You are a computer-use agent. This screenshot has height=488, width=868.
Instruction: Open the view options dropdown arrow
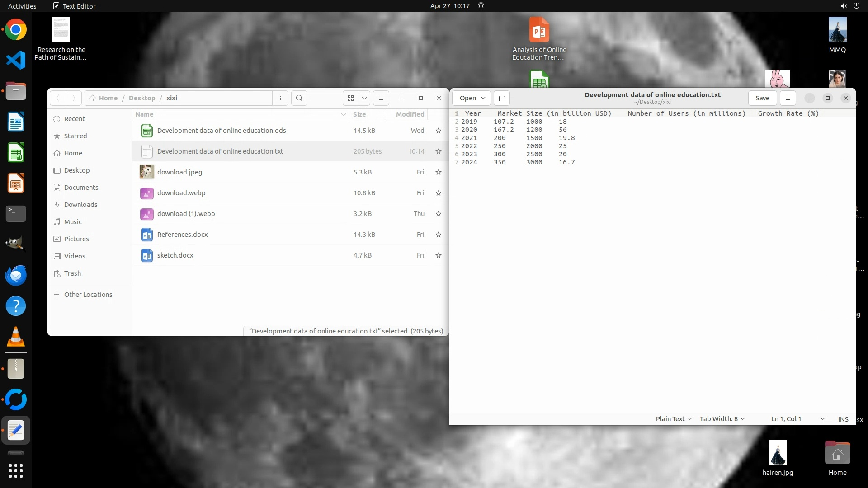pyautogui.click(x=364, y=98)
